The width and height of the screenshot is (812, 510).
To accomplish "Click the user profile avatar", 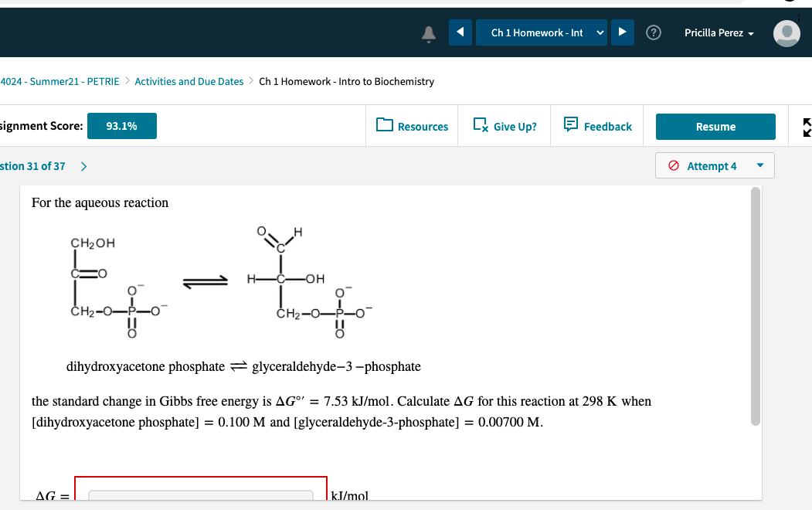I will tap(787, 33).
